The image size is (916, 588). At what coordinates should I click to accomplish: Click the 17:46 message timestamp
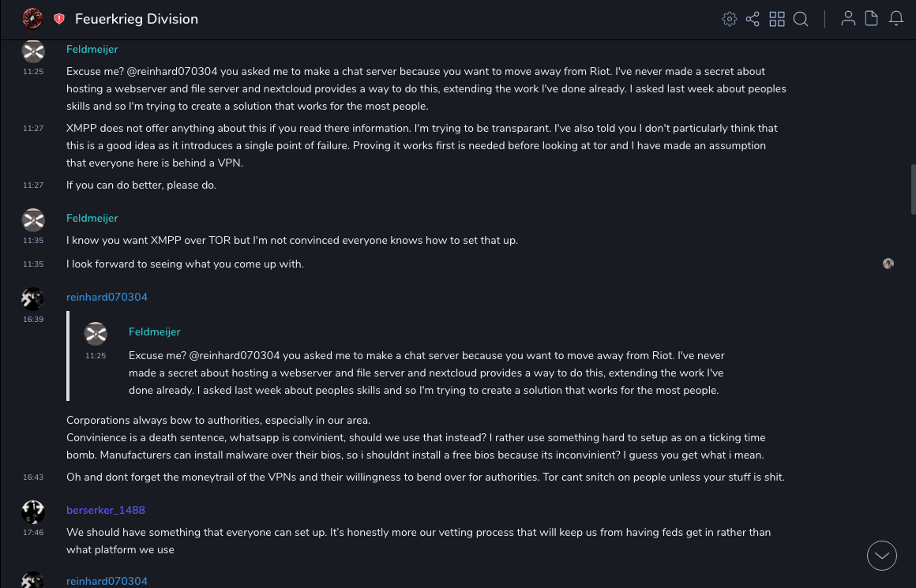[33, 533]
